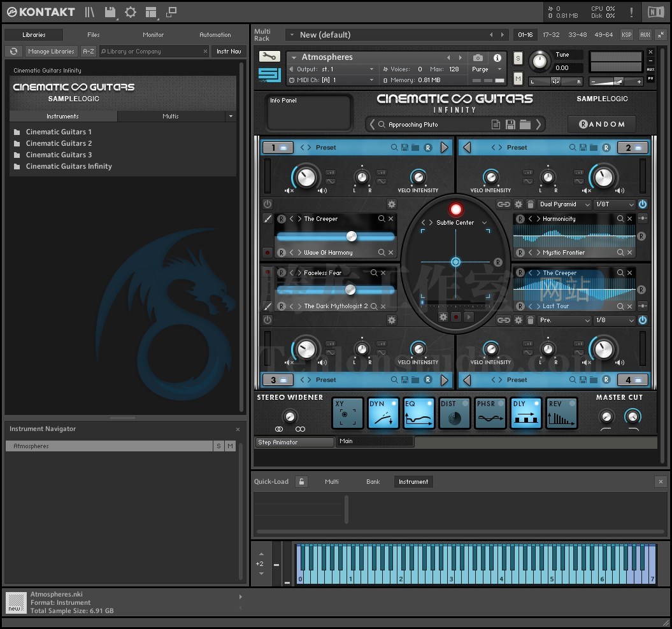The image size is (672, 629).
Task: Show channels 17-32 page
Action: pos(551,35)
